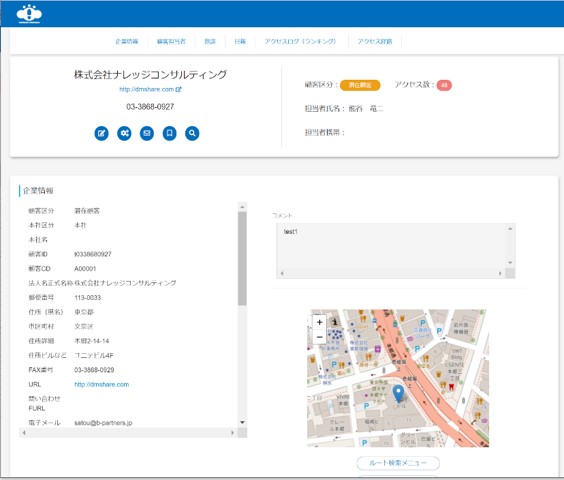Image resolution: width=564 pixels, height=480 pixels.
Task: Click the prefecture value 東京都
Action: click(x=84, y=312)
